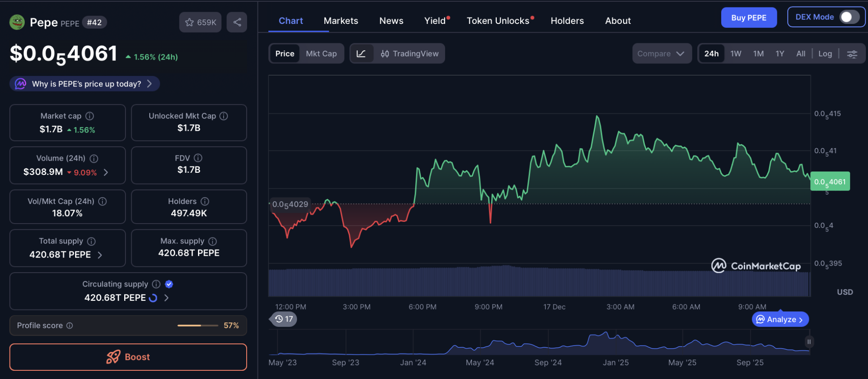
Task: Open the Compare dropdown
Action: [661, 54]
